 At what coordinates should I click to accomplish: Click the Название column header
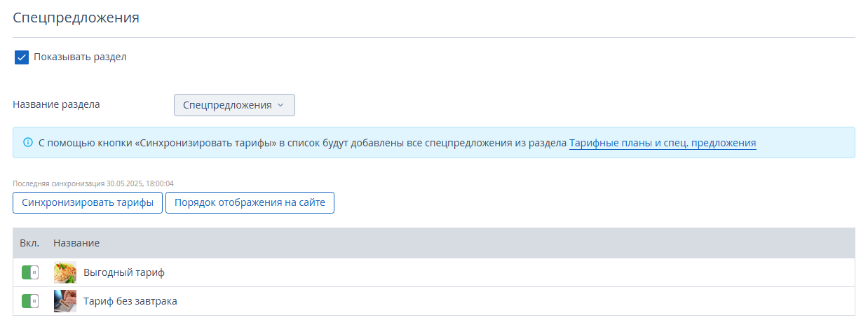[76, 243]
